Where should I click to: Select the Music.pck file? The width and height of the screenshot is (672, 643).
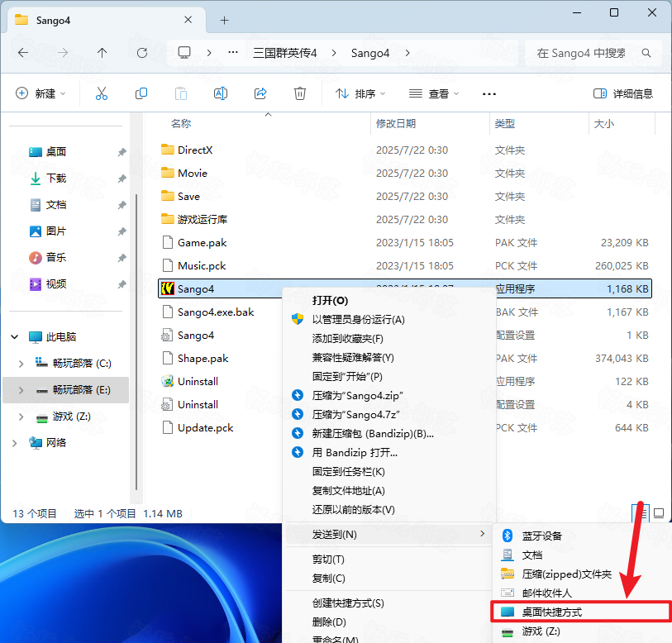coord(202,266)
